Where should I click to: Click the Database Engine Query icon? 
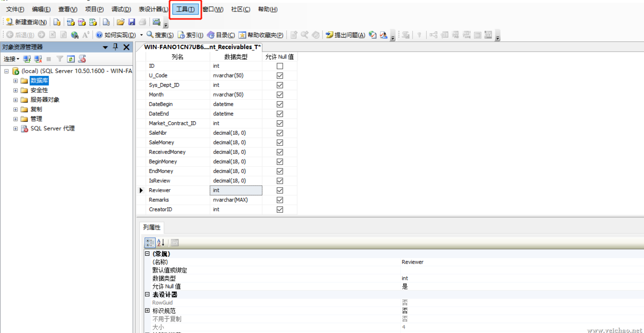[x=57, y=22]
